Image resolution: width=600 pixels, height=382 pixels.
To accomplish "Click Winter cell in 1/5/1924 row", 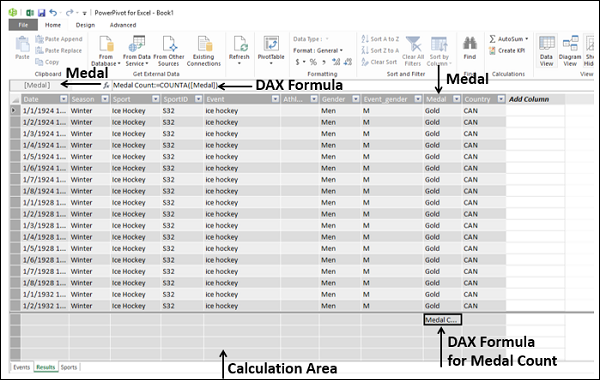I will coord(90,157).
